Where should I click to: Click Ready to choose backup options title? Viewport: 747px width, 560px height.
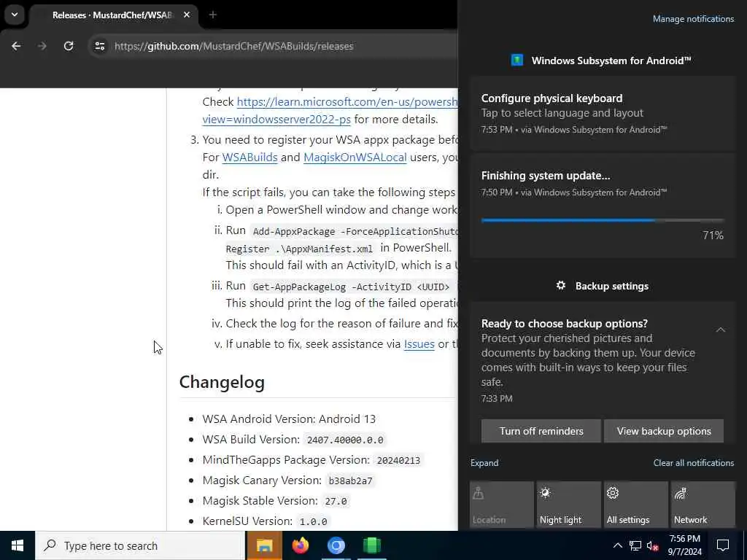564,324
